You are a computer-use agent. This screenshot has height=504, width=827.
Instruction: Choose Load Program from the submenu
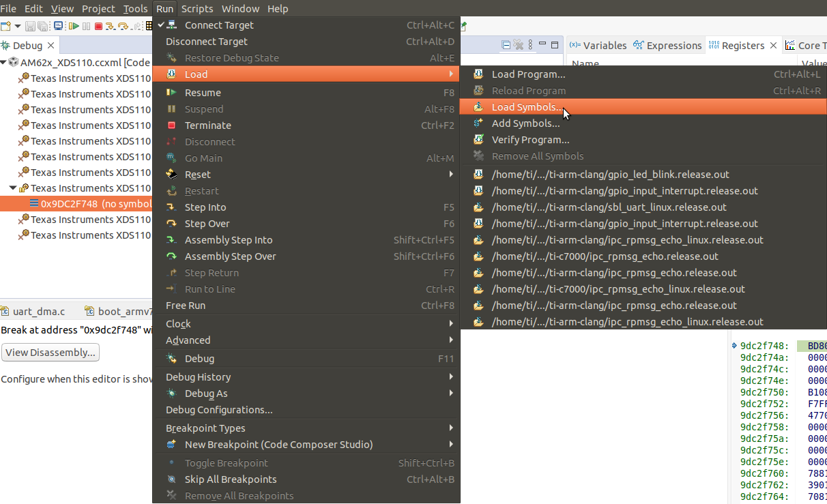click(528, 74)
